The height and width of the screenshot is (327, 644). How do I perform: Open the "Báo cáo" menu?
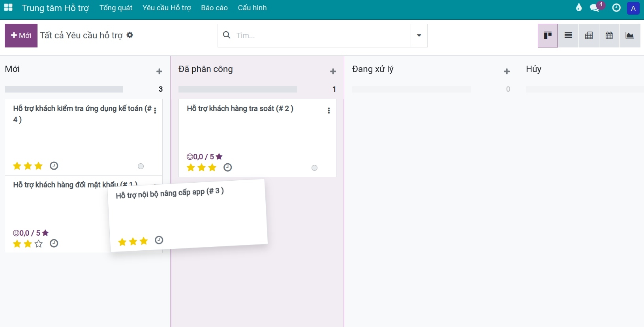(x=214, y=8)
